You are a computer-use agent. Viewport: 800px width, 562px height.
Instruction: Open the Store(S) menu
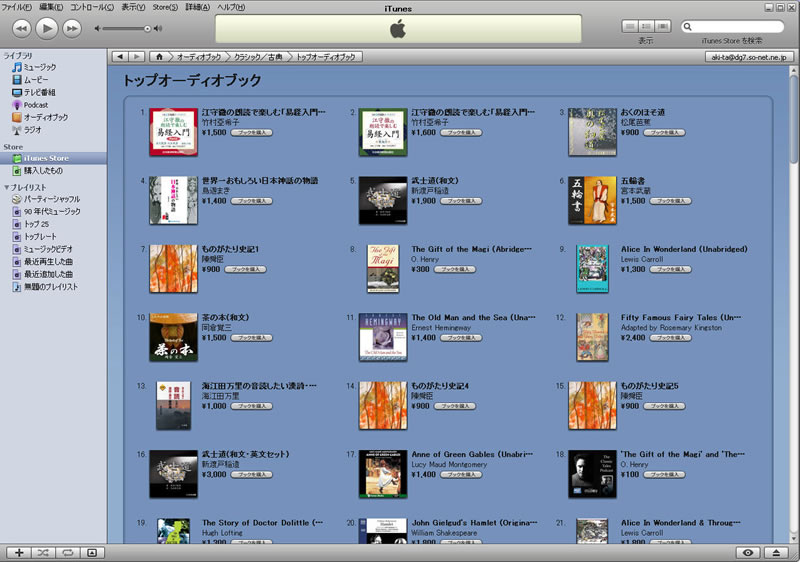[x=165, y=7]
